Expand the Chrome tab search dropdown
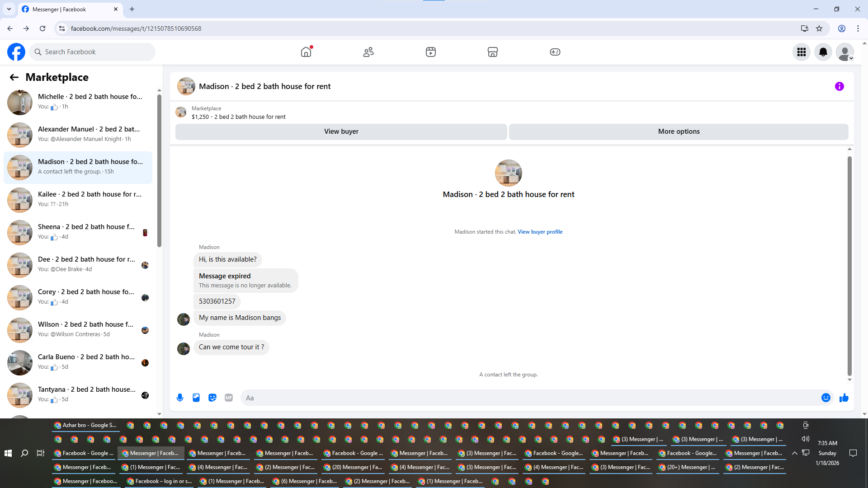This screenshot has height=488, width=868. click(9, 9)
